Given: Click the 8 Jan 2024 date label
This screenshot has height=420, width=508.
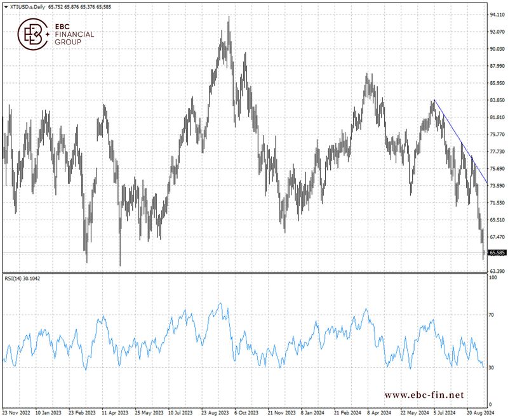Looking at the screenshot, I should click(x=314, y=411).
